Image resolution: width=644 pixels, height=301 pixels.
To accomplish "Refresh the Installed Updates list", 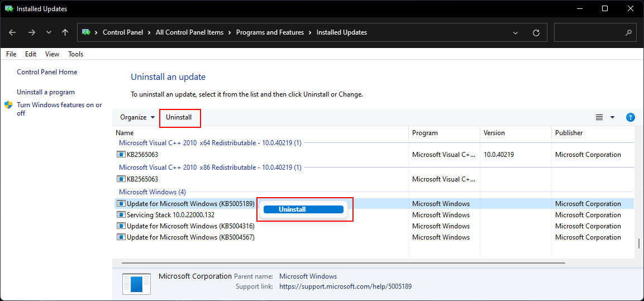I will (536, 32).
